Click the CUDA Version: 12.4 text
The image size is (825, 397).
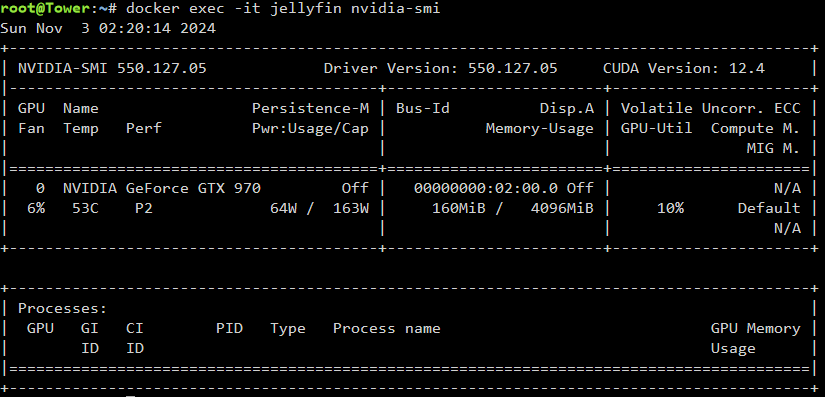(x=684, y=68)
